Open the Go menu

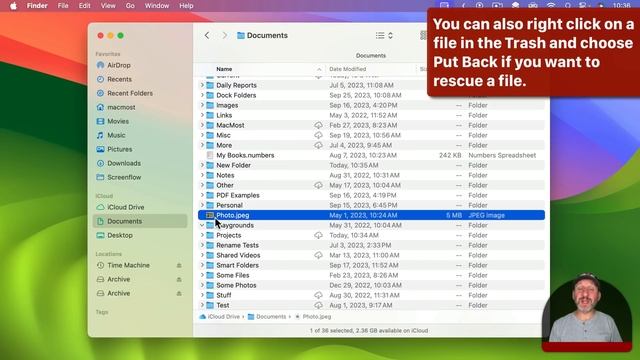pos(130,6)
